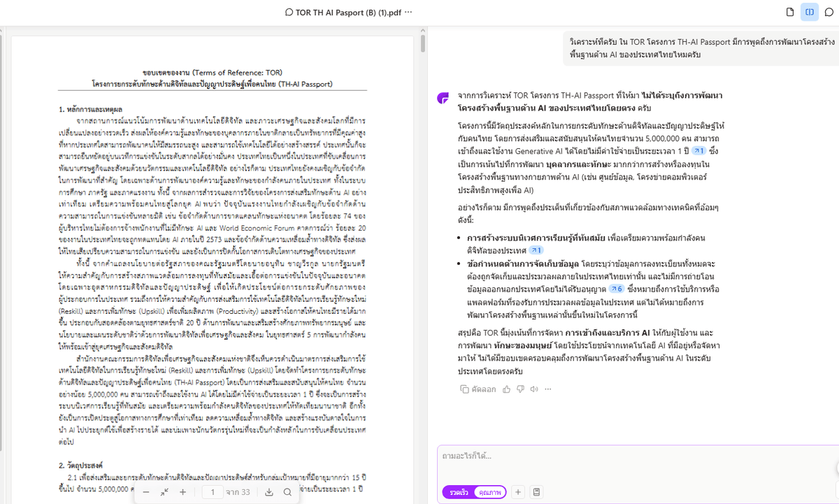
Task: Click the page number field showing 1
Action: 213,492
